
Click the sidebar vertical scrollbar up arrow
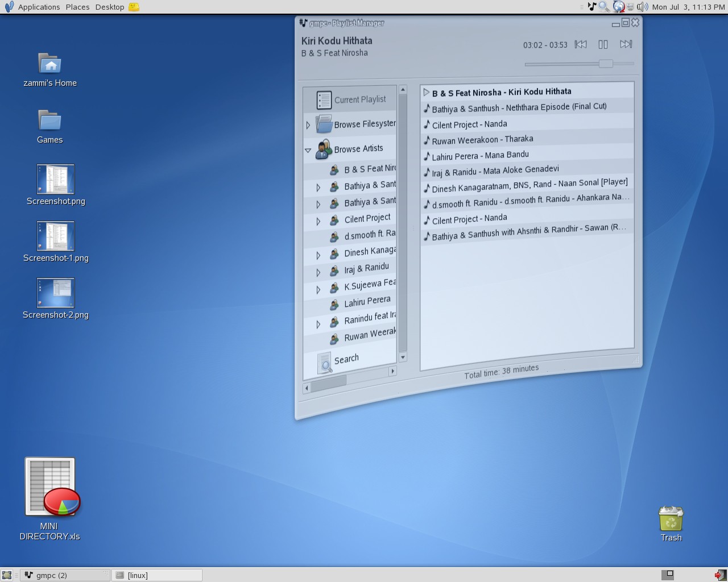coord(403,90)
